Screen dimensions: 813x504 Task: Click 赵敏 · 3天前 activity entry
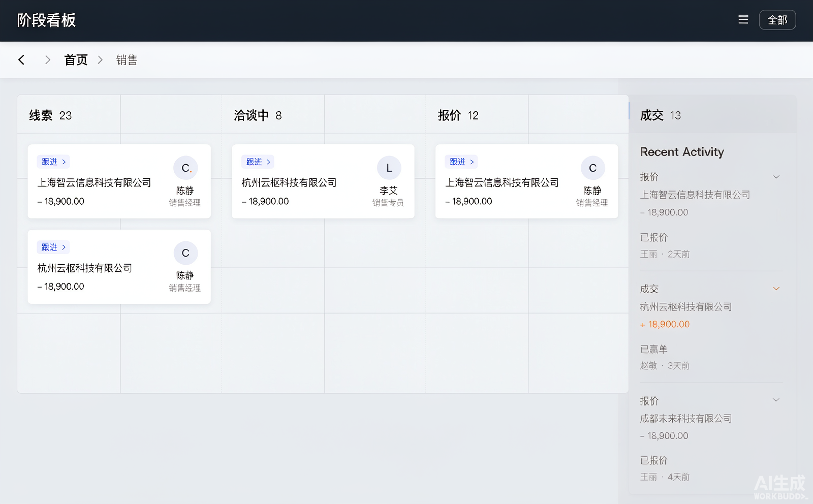(665, 365)
